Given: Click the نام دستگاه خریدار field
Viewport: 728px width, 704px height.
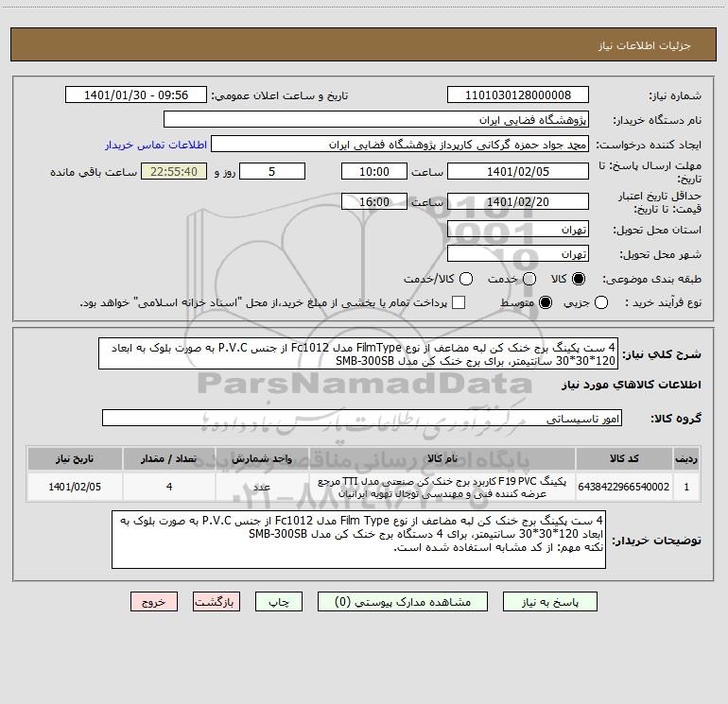Looking at the screenshot, I should tap(376, 119).
